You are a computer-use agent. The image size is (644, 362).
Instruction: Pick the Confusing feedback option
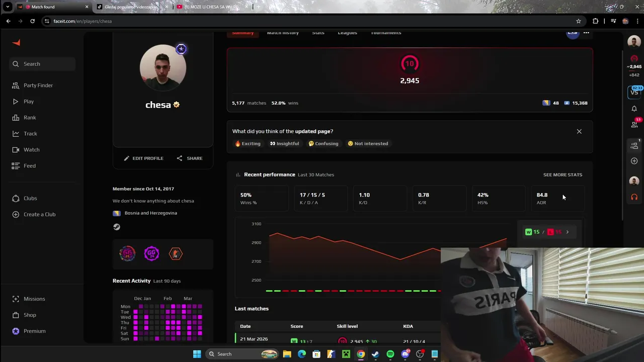[323, 144]
